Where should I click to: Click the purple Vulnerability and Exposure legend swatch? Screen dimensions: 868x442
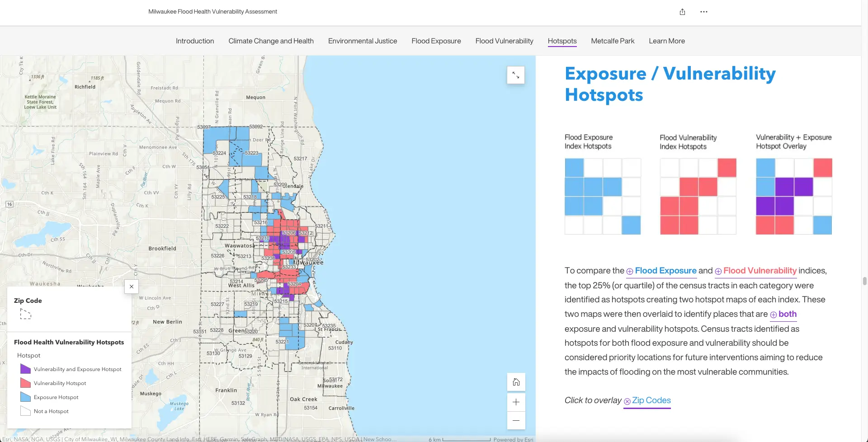(x=26, y=369)
